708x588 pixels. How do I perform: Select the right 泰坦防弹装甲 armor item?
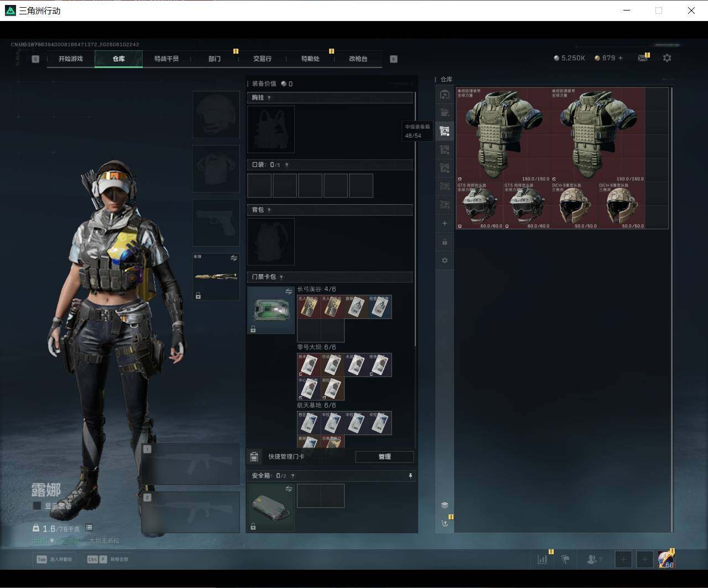coord(598,134)
